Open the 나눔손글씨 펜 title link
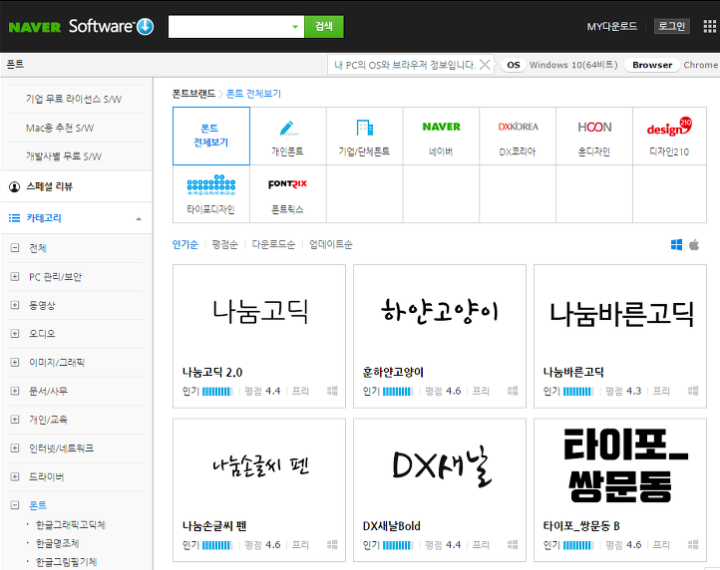 [x=214, y=526]
